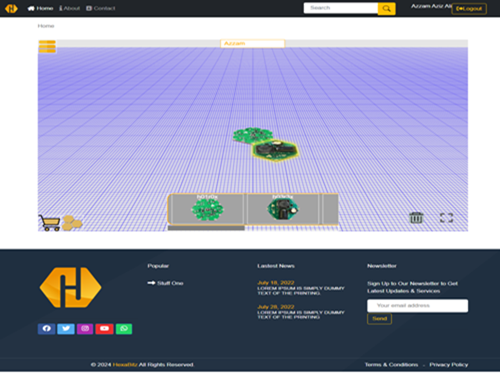Focus the newsletter email address field

[417, 305]
